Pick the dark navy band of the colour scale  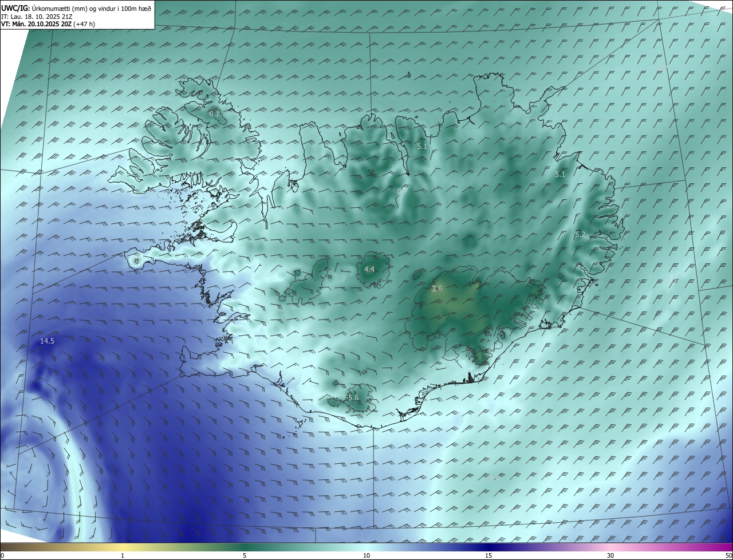tap(488, 547)
